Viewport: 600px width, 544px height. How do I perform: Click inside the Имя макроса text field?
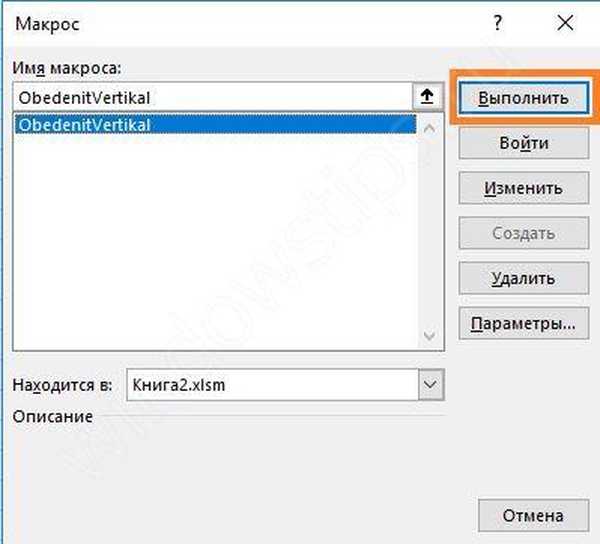pyautogui.click(x=210, y=96)
